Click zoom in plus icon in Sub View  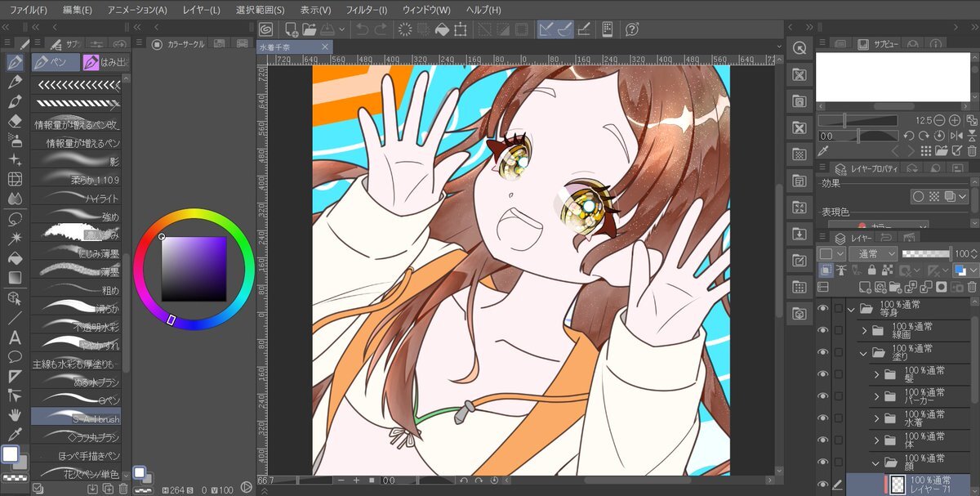(954, 120)
